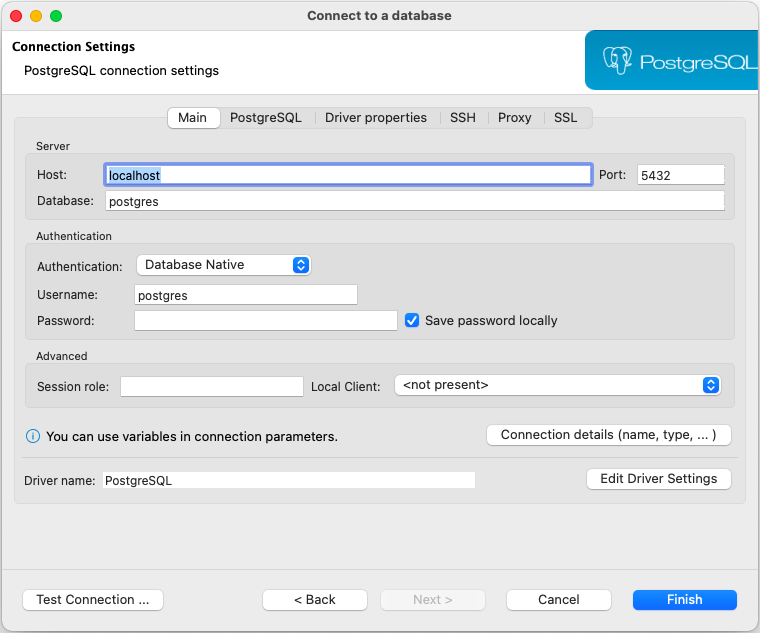Open the SSH tab
The height and width of the screenshot is (633, 760).
pyautogui.click(x=462, y=118)
